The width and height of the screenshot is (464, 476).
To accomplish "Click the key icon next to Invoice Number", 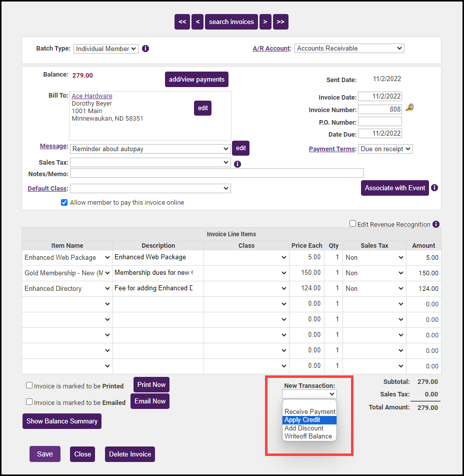I will (x=409, y=108).
